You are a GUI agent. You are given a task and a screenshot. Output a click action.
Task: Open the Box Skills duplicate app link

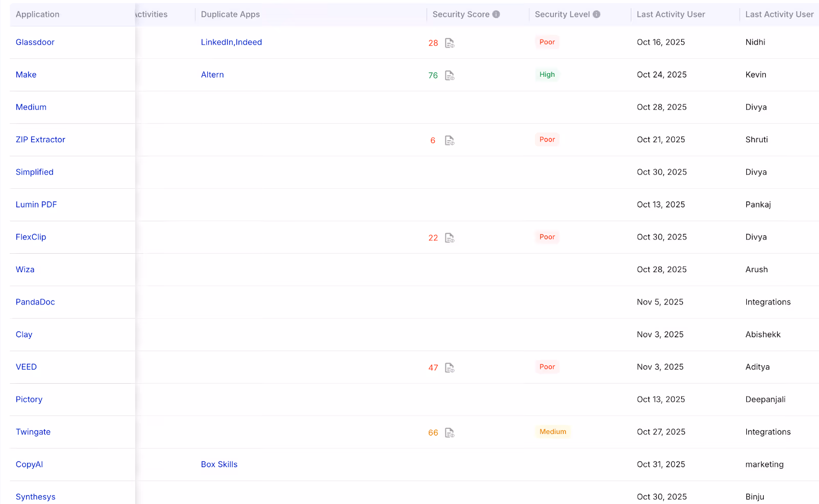coord(219,465)
